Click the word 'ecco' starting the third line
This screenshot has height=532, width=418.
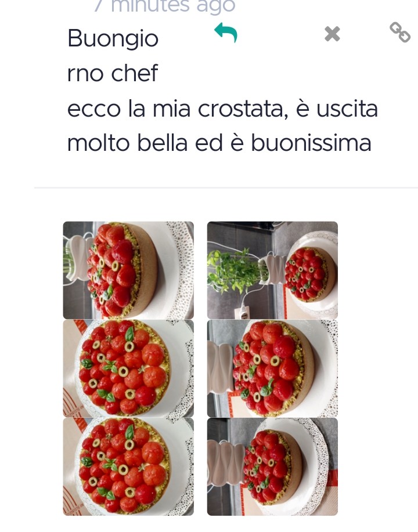click(94, 110)
